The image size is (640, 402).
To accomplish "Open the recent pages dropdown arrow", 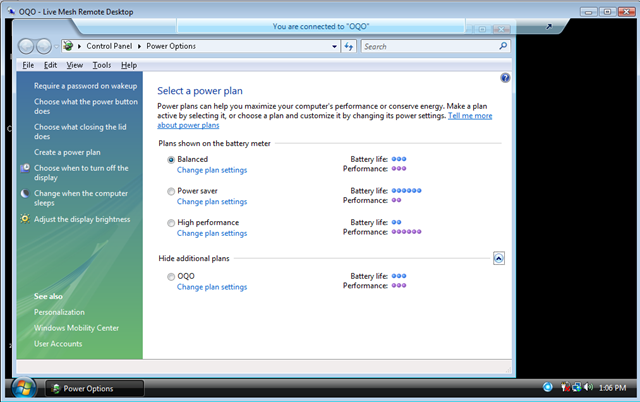I will 56,47.
